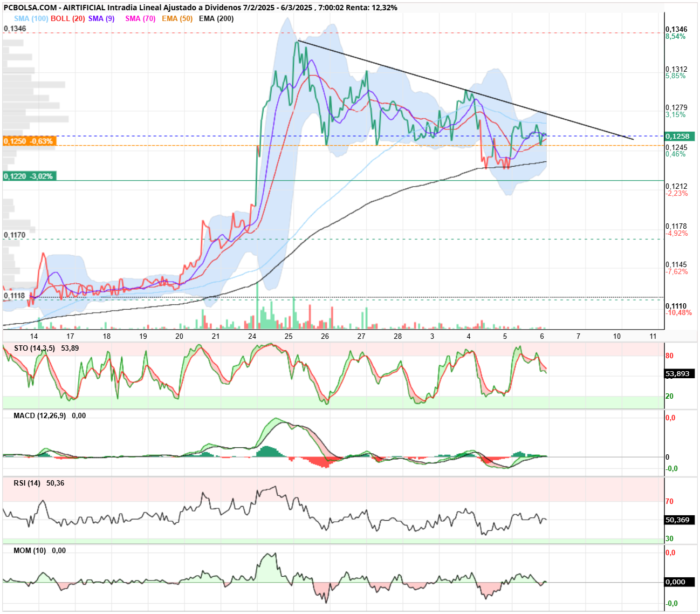
Task: Click the MOM (10) indicator title
Action: [30, 550]
